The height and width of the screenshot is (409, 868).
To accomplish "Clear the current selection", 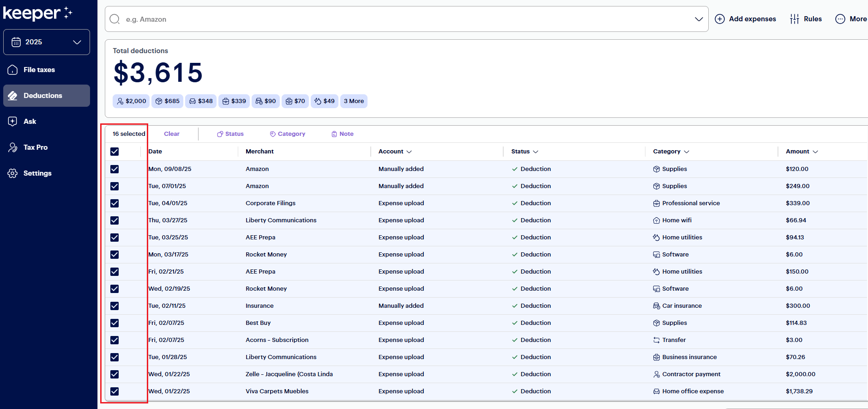I will [x=171, y=134].
